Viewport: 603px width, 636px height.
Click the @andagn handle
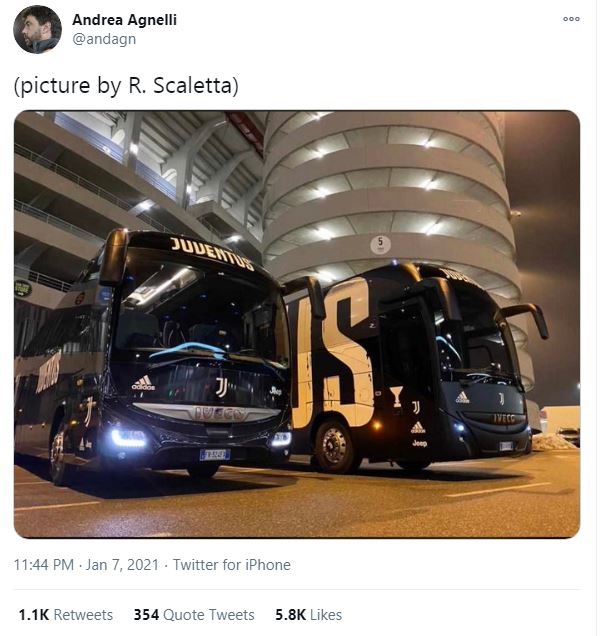pos(104,39)
